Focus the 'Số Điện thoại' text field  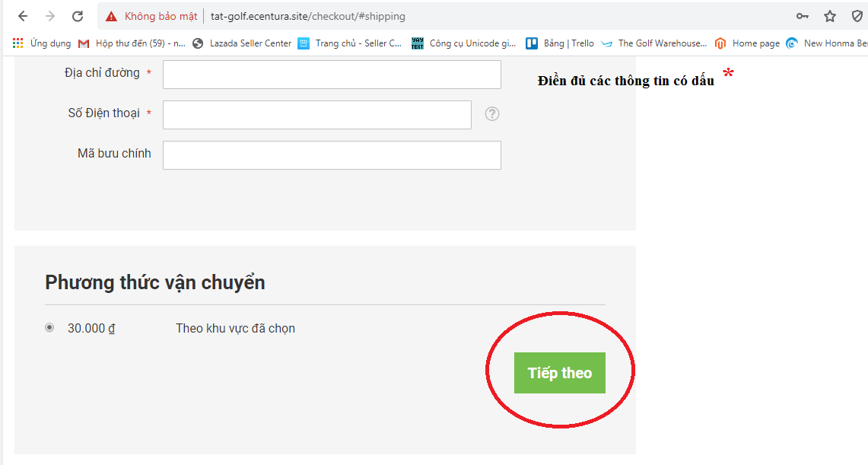point(317,115)
